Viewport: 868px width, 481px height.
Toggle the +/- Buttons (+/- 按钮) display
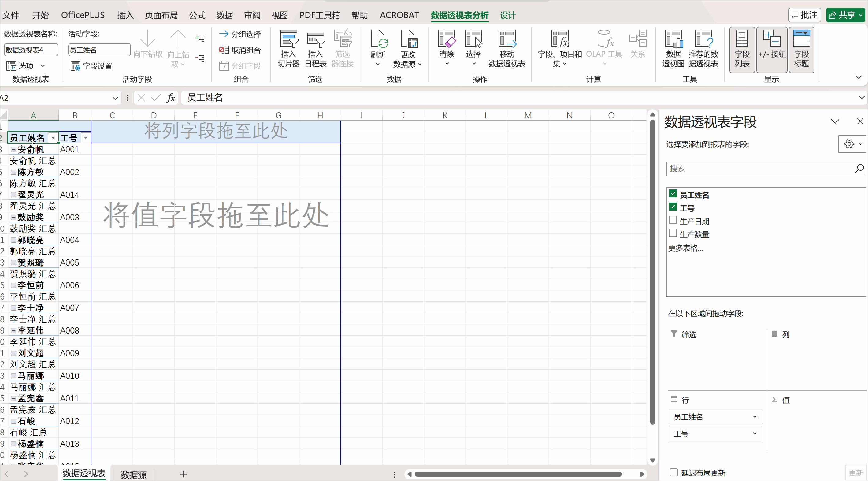click(x=771, y=49)
